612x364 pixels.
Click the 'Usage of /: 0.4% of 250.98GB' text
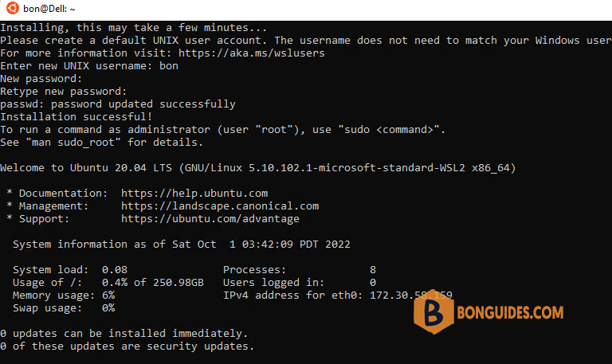pos(108,283)
